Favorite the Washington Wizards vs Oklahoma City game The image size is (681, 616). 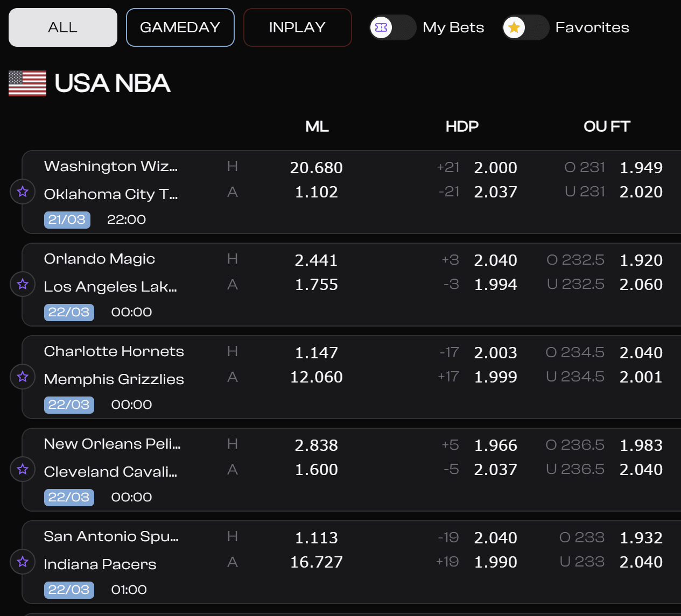click(22, 192)
